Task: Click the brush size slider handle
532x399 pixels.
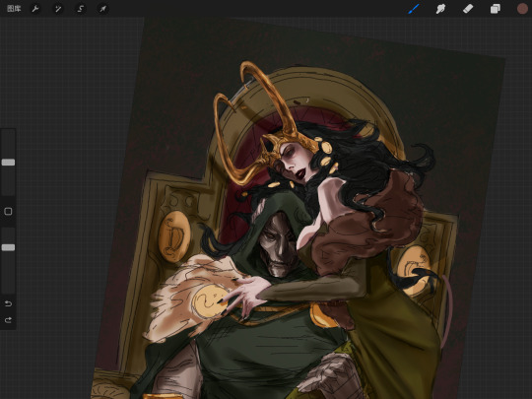Action: [8, 163]
